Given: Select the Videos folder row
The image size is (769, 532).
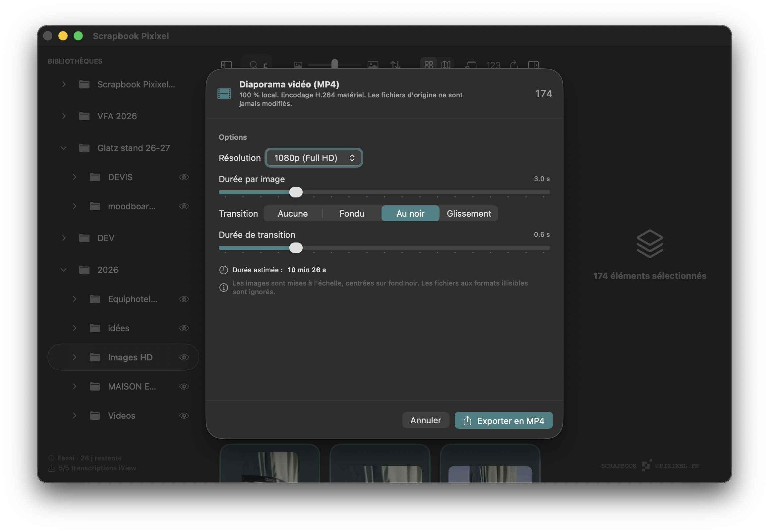Looking at the screenshot, I should [x=123, y=416].
